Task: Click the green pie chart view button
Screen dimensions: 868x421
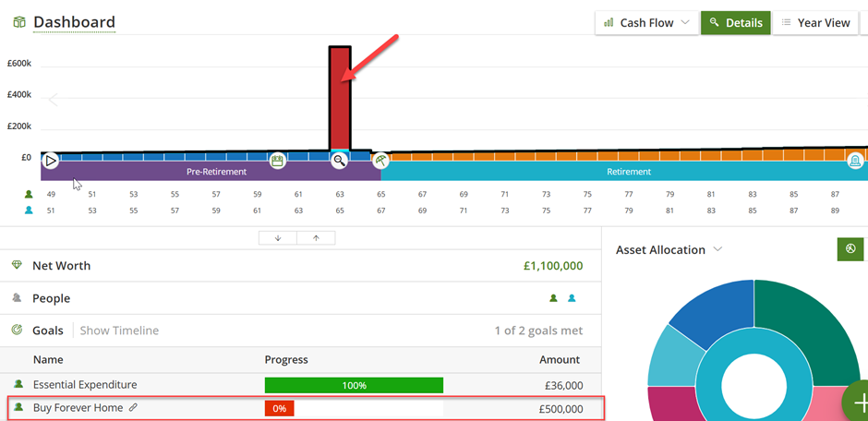Action: coord(850,249)
